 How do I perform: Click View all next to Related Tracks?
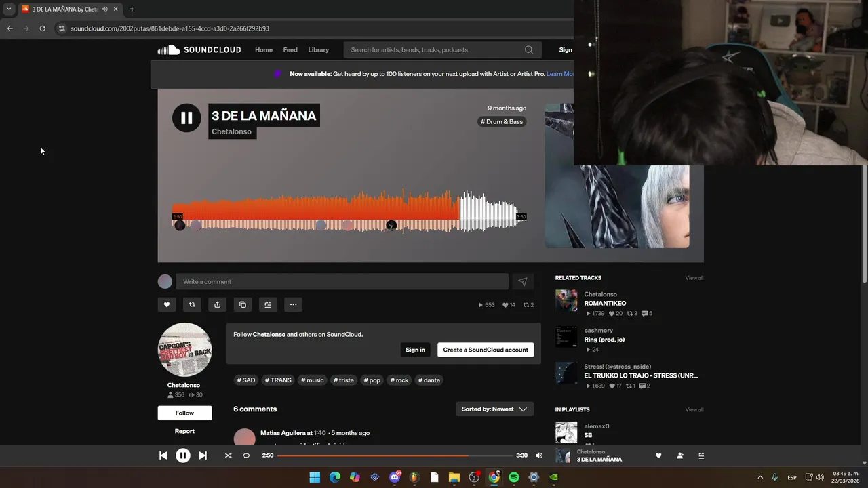click(694, 278)
